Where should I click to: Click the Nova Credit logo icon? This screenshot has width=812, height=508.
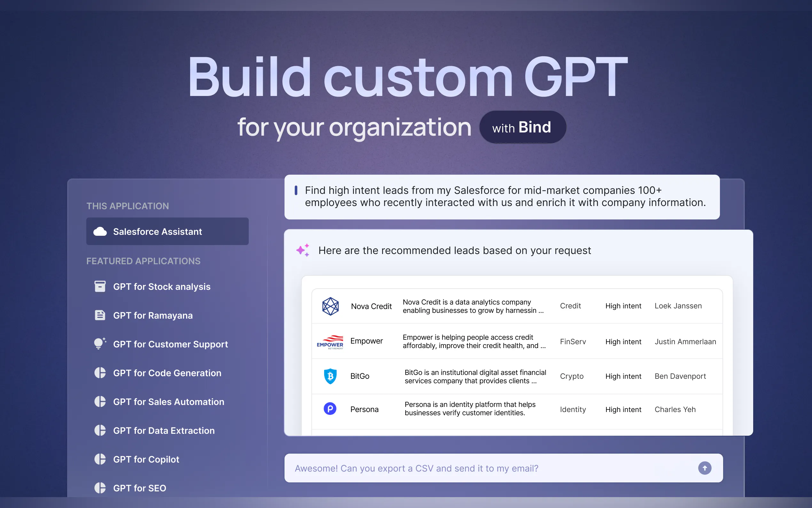[330, 306]
